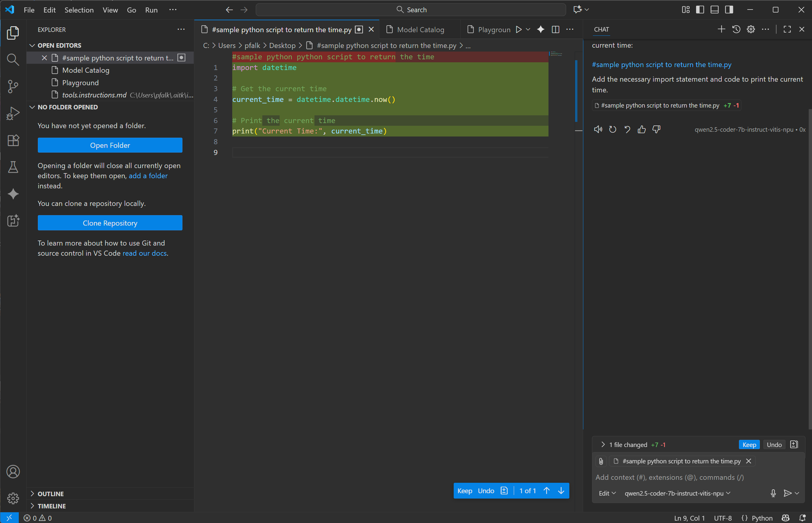
Task: Open the Selection menu
Action: (x=79, y=10)
